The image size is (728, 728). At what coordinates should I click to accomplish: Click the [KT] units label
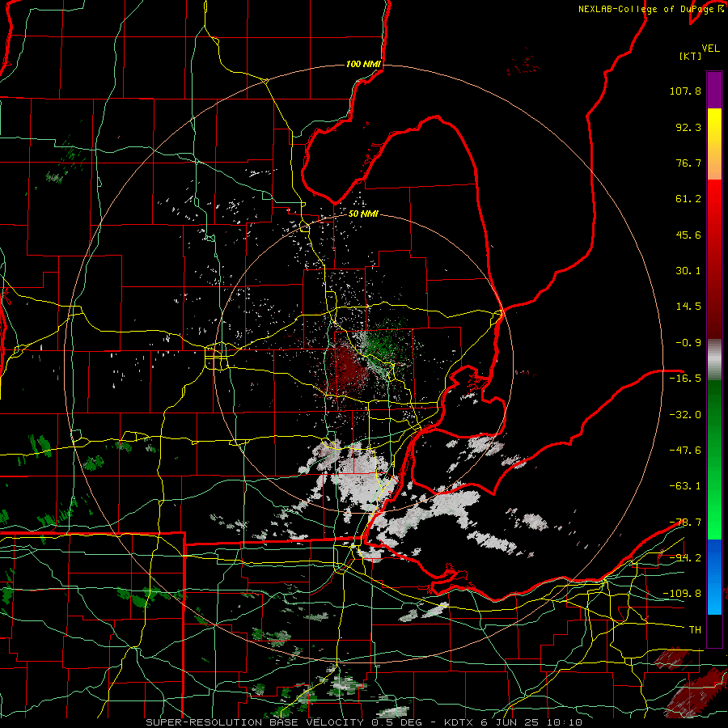click(690, 56)
